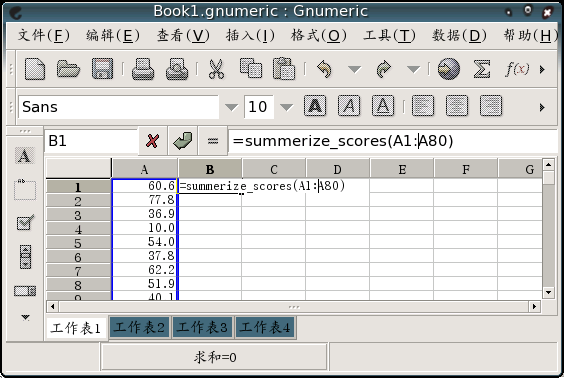The height and width of the screenshot is (378, 564).
Task: Click the cell name box showing B1
Action: 91,141
